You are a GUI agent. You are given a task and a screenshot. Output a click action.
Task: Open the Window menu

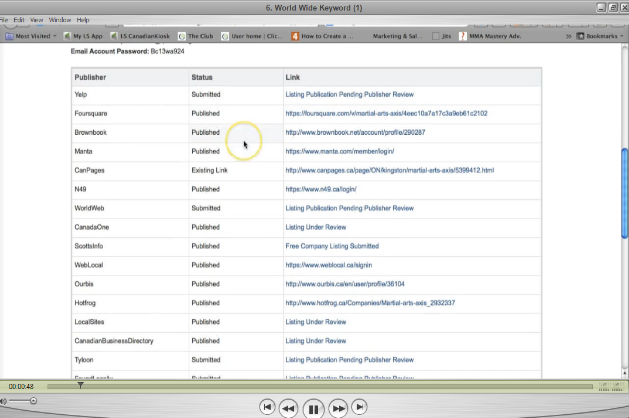point(60,20)
